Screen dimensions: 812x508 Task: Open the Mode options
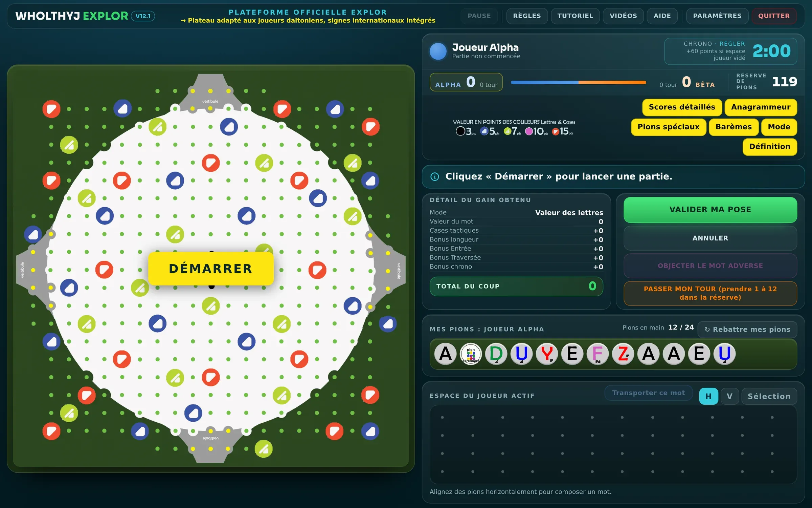click(x=779, y=127)
